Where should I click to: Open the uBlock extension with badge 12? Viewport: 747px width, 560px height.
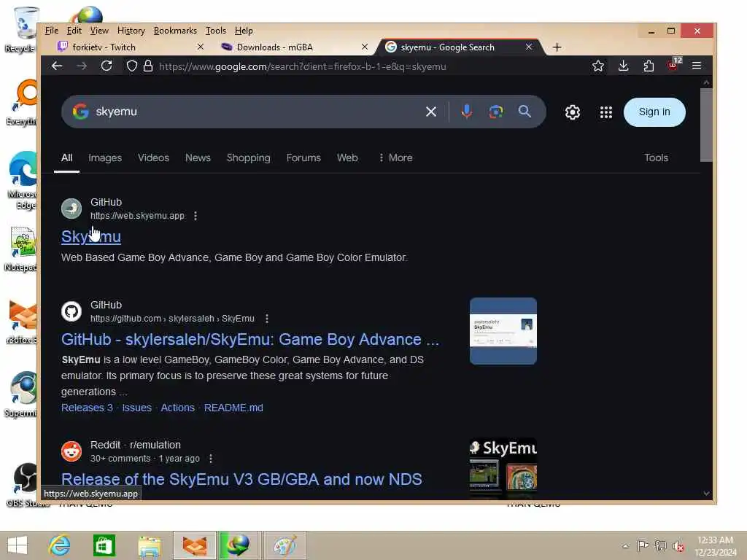[674, 65]
